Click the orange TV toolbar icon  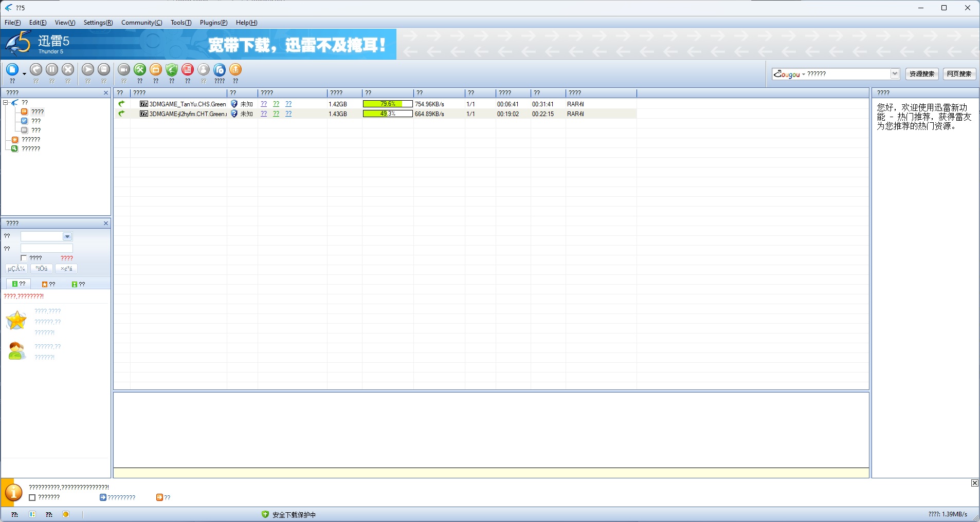[156, 69]
